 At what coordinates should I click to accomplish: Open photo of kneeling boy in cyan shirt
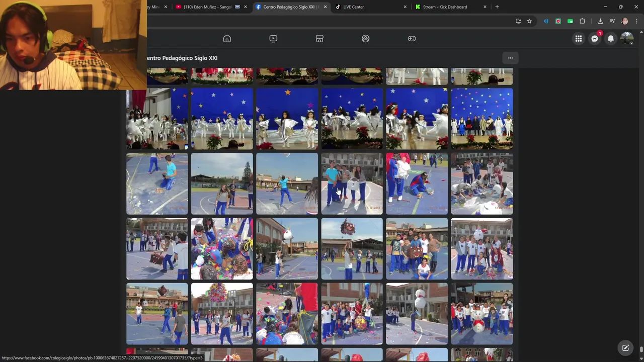[157, 184]
